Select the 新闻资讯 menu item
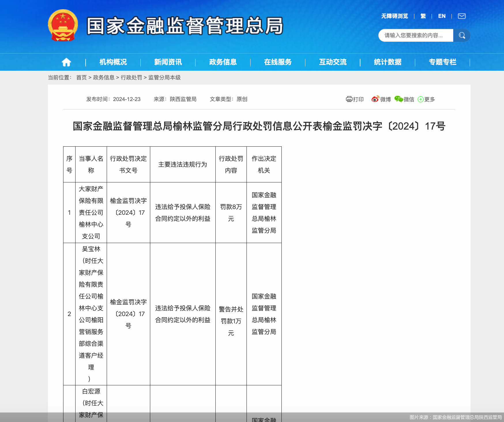504x422 pixels. pyautogui.click(x=168, y=62)
